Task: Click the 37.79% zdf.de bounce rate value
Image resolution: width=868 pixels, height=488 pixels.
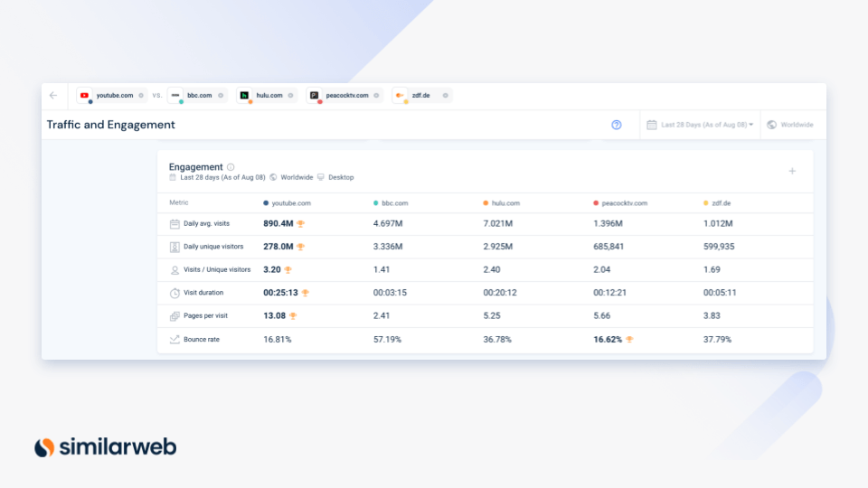Action: (717, 340)
